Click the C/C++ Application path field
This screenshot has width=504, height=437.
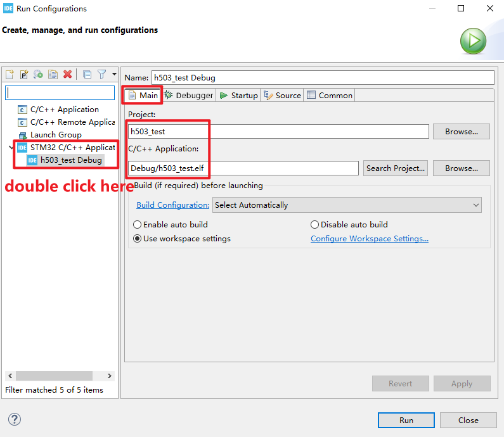pyautogui.click(x=243, y=168)
